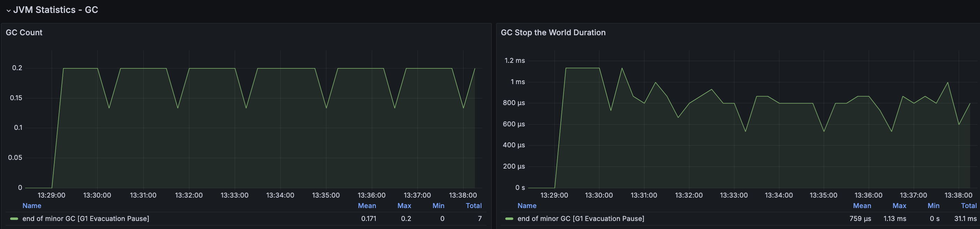Sort GC Count legend by Min
The image size is (980, 229).
coord(438,206)
